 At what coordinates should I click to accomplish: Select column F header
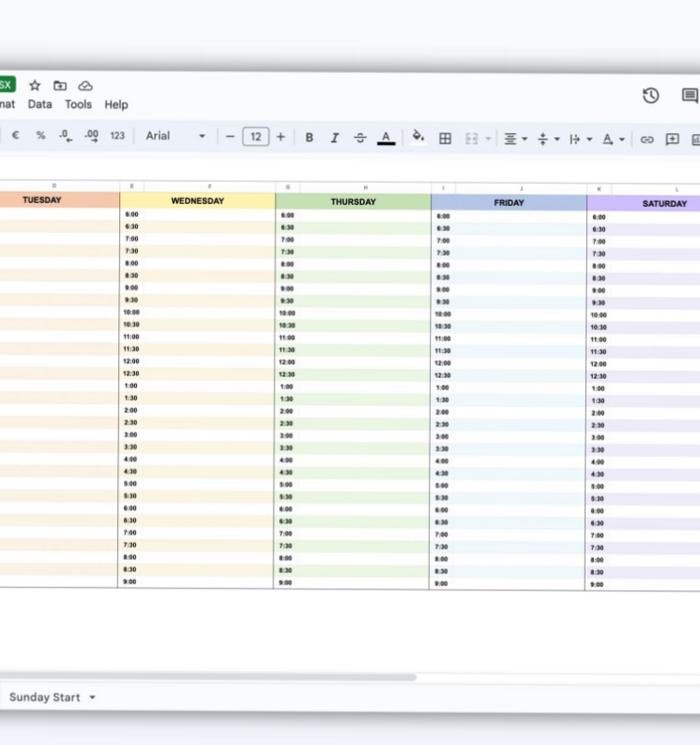(x=209, y=186)
